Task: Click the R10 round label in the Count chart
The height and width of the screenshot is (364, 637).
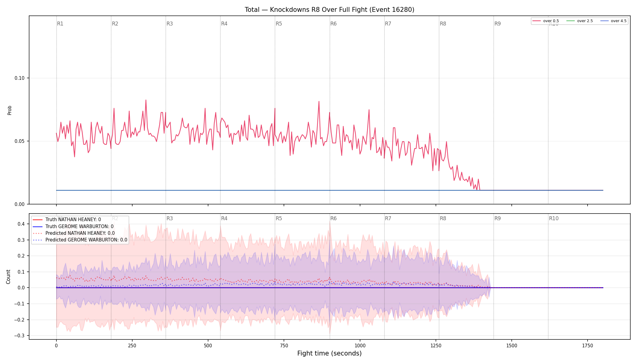Action: coord(554,218)
